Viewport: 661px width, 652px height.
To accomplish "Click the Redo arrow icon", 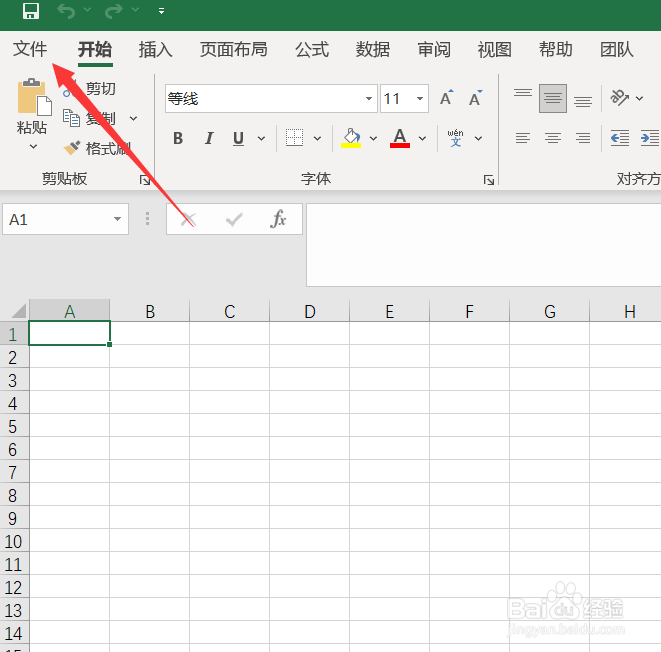I will pos(113,11).
